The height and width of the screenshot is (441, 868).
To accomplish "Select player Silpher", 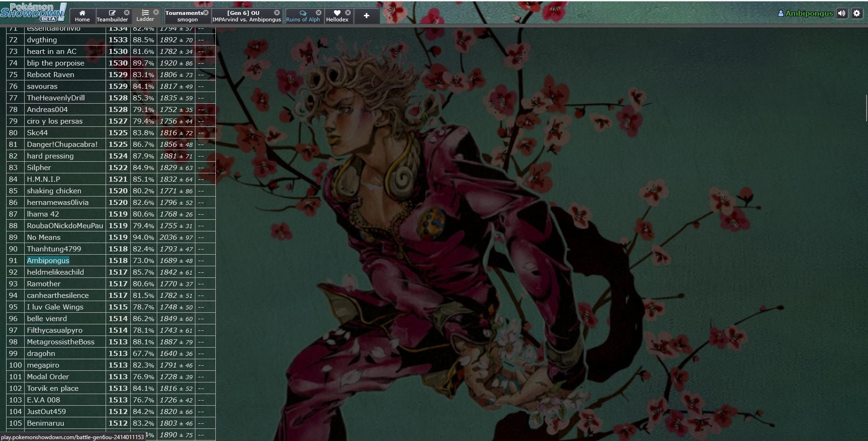I will click(x=39, y=168).
